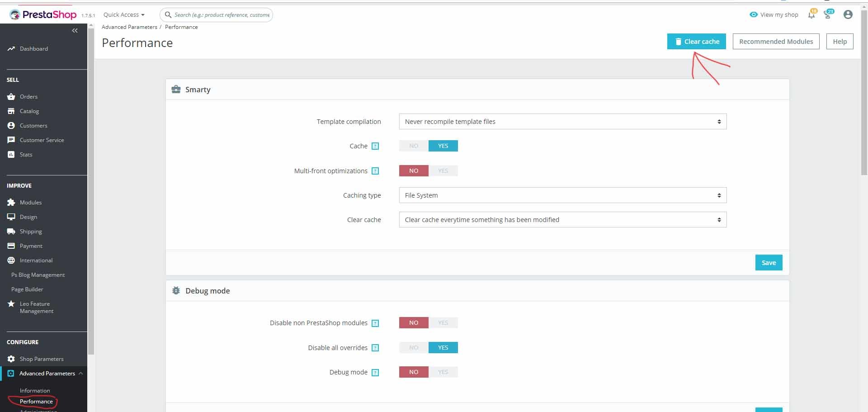Open the trophy merchant expertise icon
Image resolution: width=868 pixels, height=412 pixels.
point(828,15)
